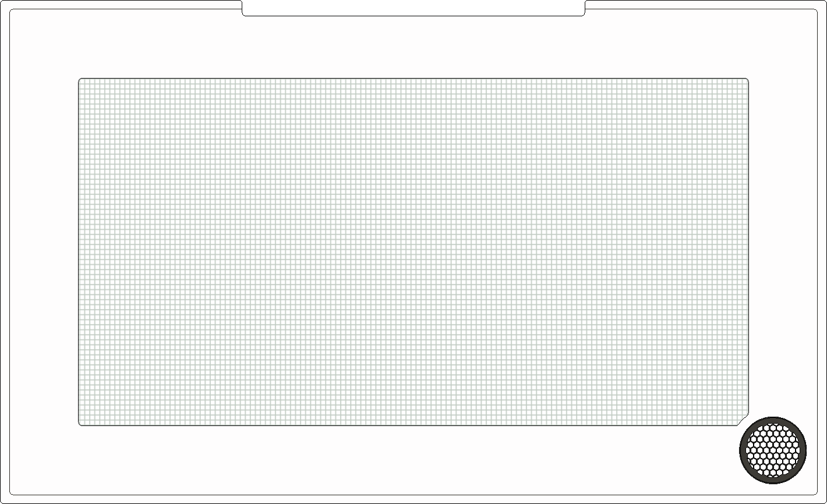The width and height of the screenshot is (827, 504).
Task: Click the left end of the top notch
Action: [243, 8]
